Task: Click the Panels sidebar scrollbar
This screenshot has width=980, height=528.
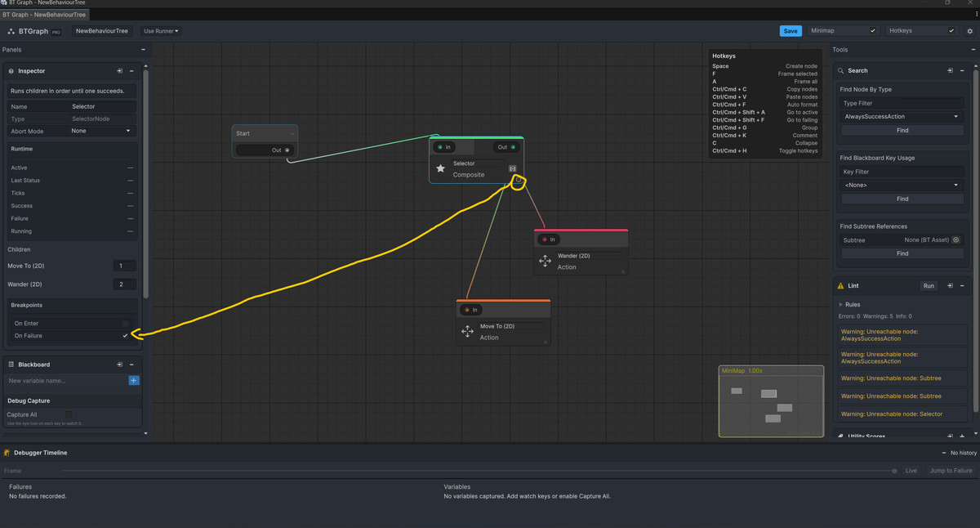Action: click(x=145, y=184)
